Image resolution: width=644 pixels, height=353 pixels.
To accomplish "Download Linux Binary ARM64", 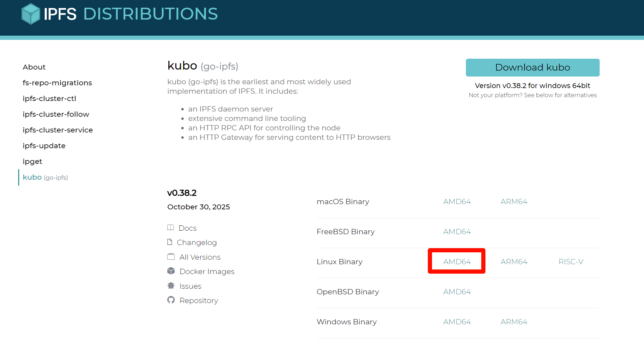I will click(x=514, y=262).
